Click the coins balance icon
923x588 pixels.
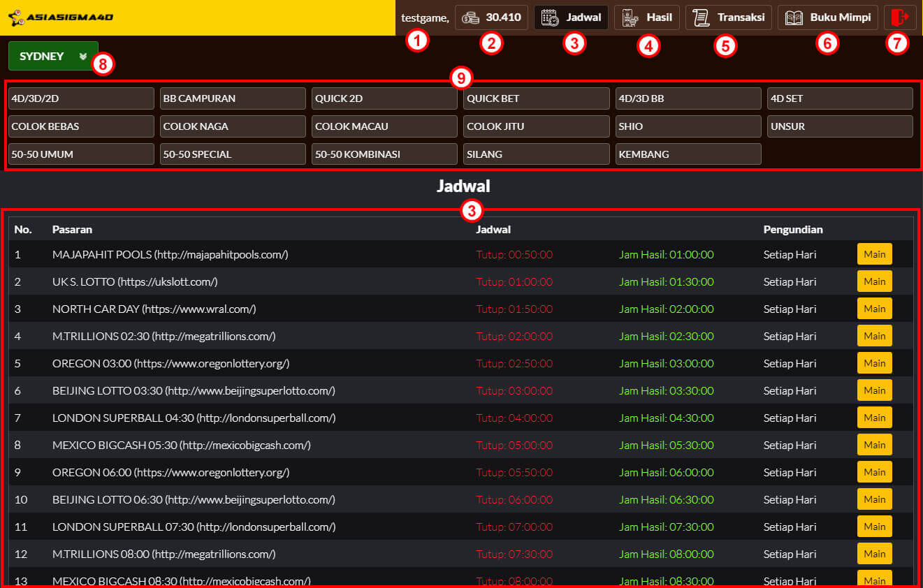[x=471, y=17]
